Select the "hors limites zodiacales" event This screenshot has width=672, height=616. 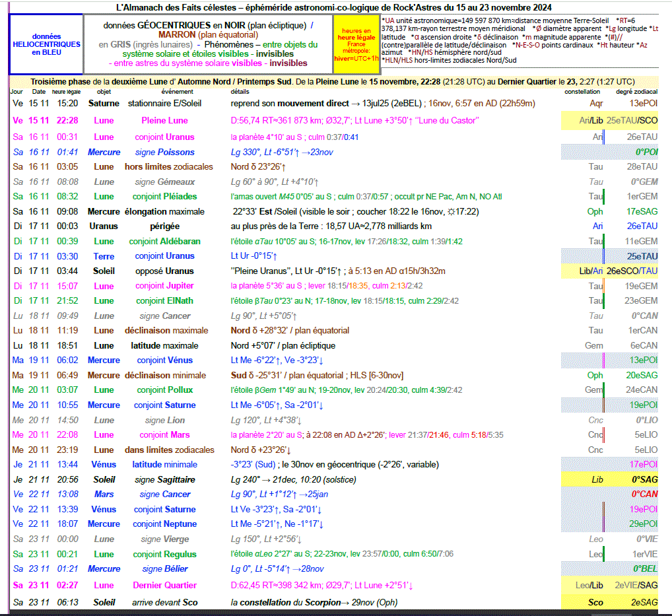click(169, 167)
